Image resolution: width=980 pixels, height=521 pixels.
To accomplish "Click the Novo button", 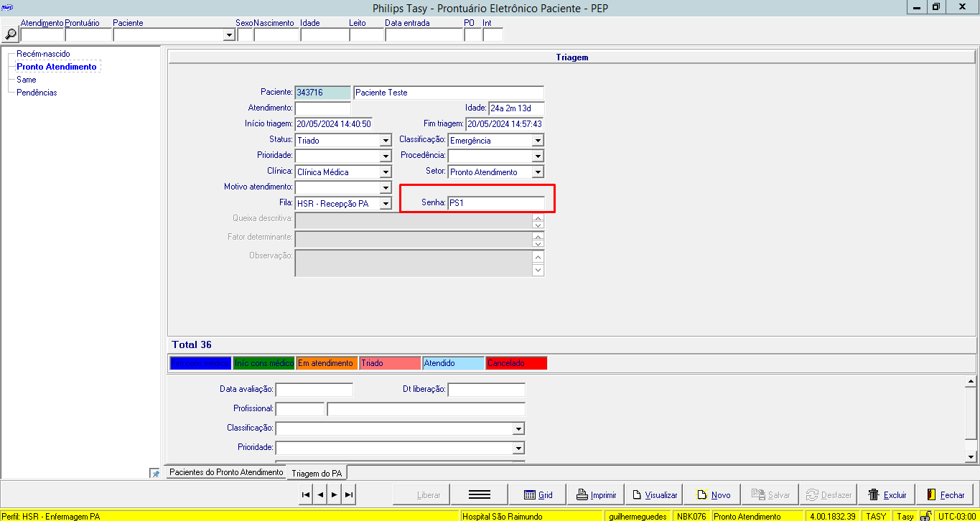I will 713,494.
